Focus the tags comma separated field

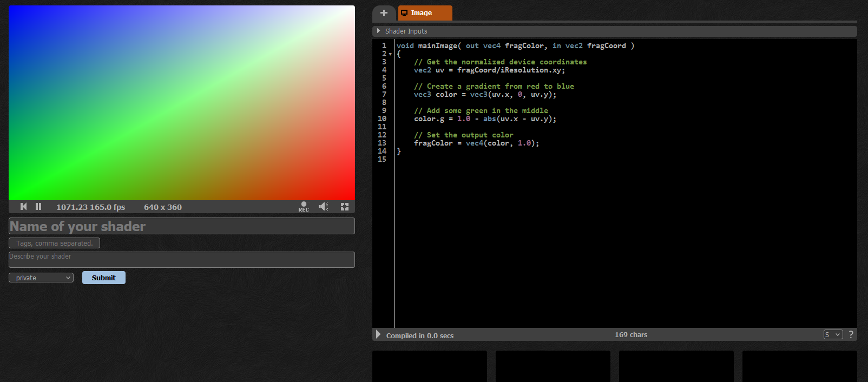click(x=54, y=243)
